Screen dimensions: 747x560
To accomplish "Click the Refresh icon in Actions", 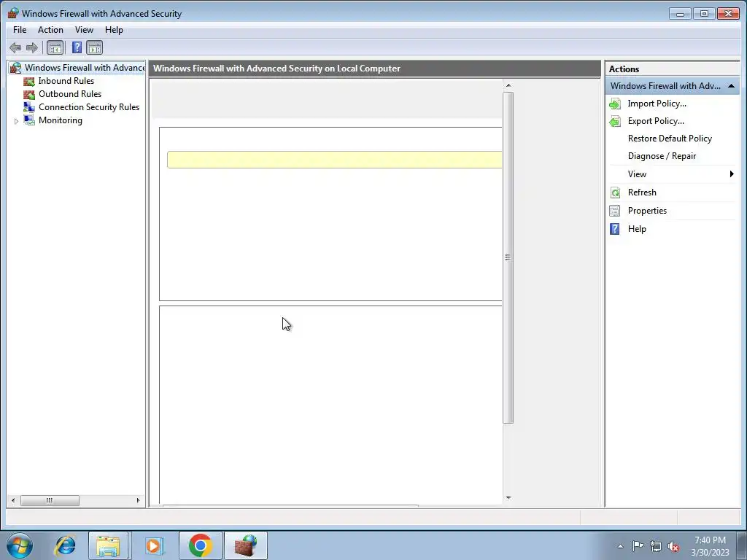I will click(615, 192).
